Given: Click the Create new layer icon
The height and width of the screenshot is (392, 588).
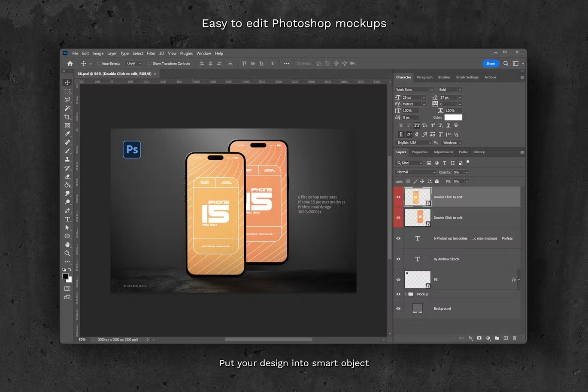Looking at the screenshot, I should 506,338.
